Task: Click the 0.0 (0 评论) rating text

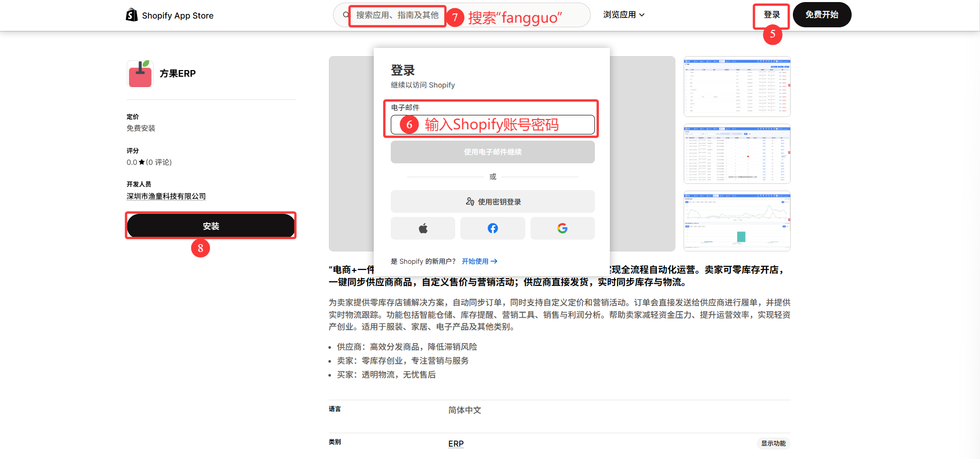Action: point(149,162)
